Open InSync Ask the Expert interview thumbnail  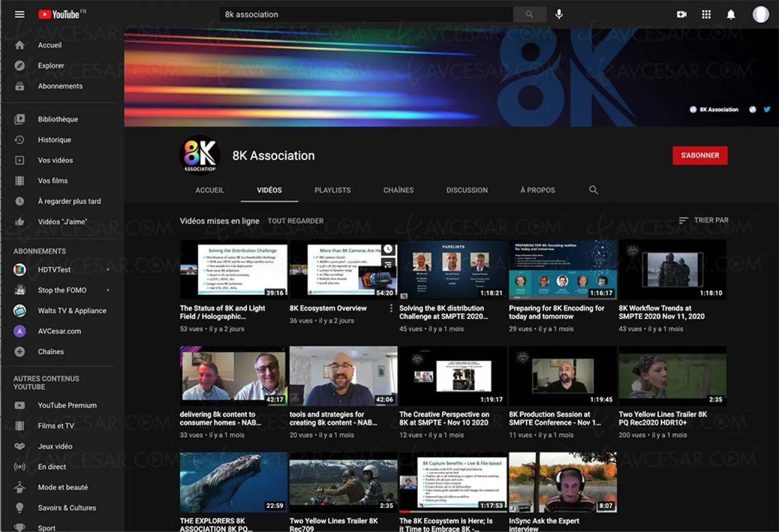click(x=563, y=482)
